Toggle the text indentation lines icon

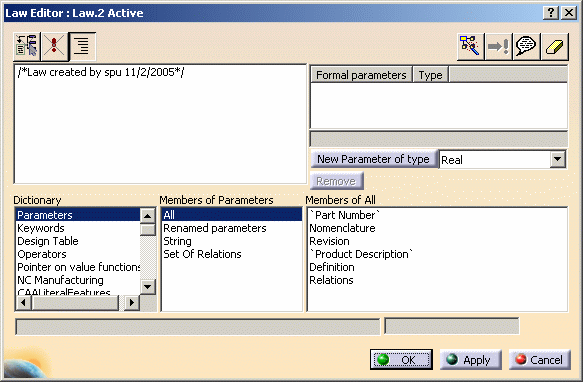82,46
